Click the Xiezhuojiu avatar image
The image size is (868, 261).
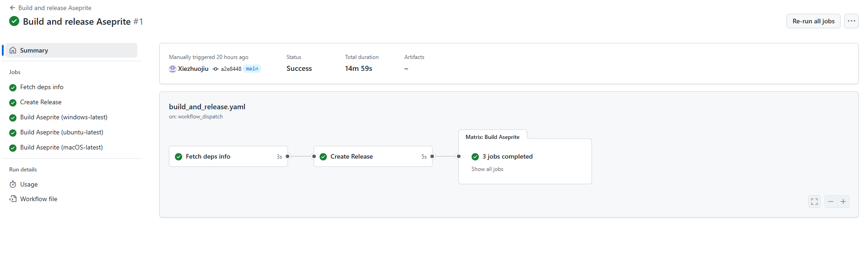[173, 69]
